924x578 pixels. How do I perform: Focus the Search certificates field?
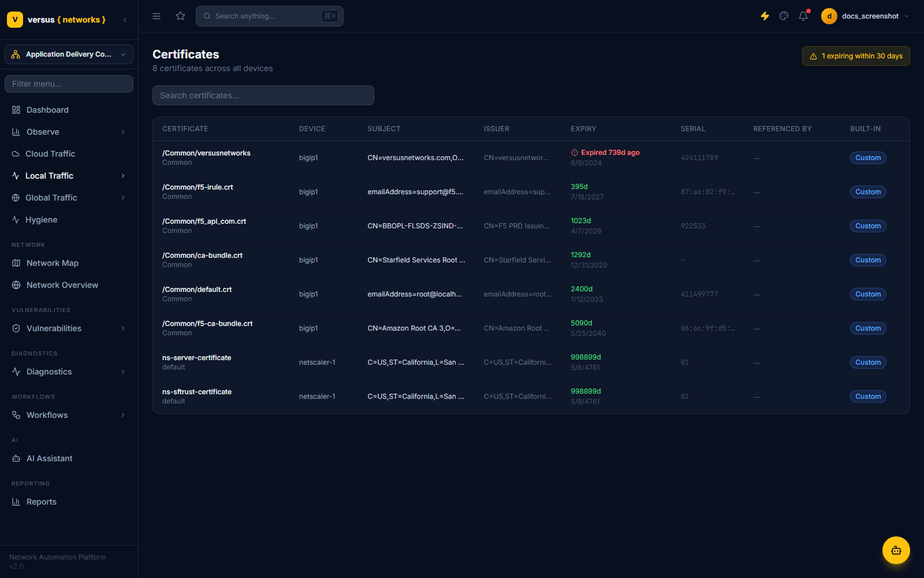(x=263, y=95)
